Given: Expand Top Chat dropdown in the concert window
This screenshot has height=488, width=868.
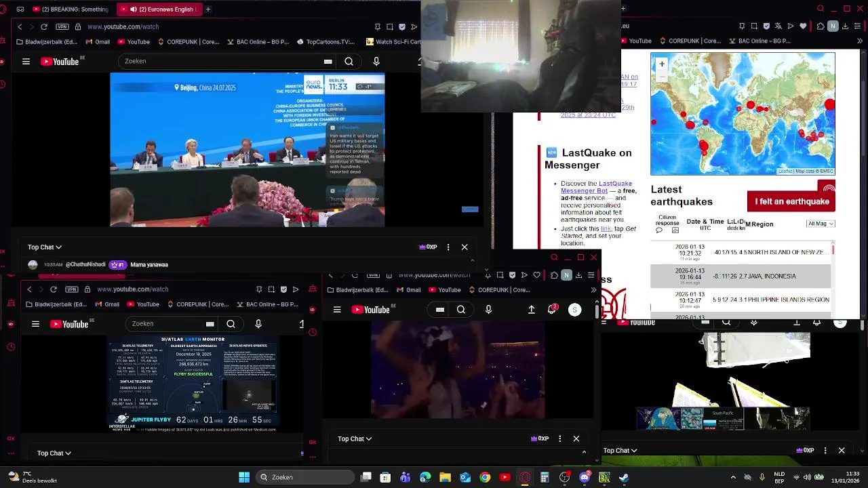Looking at the screenshot, I should pyautogui.click(x=355, y=439).
